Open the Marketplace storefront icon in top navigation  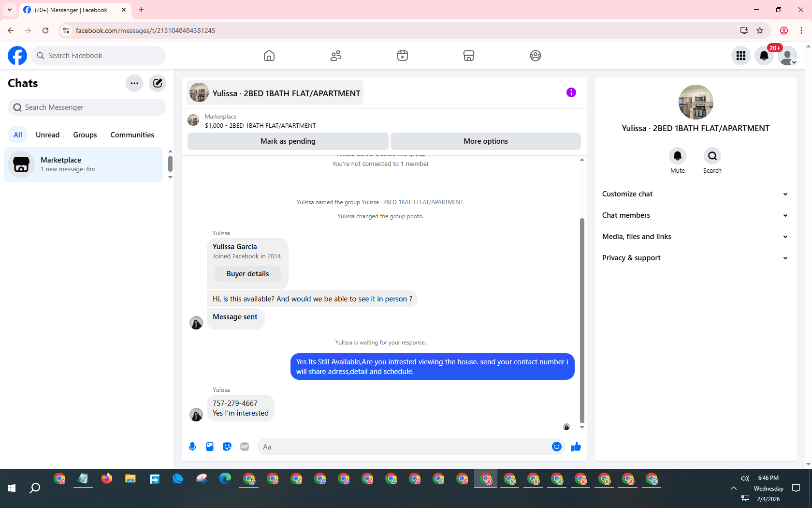click(469, 56)
